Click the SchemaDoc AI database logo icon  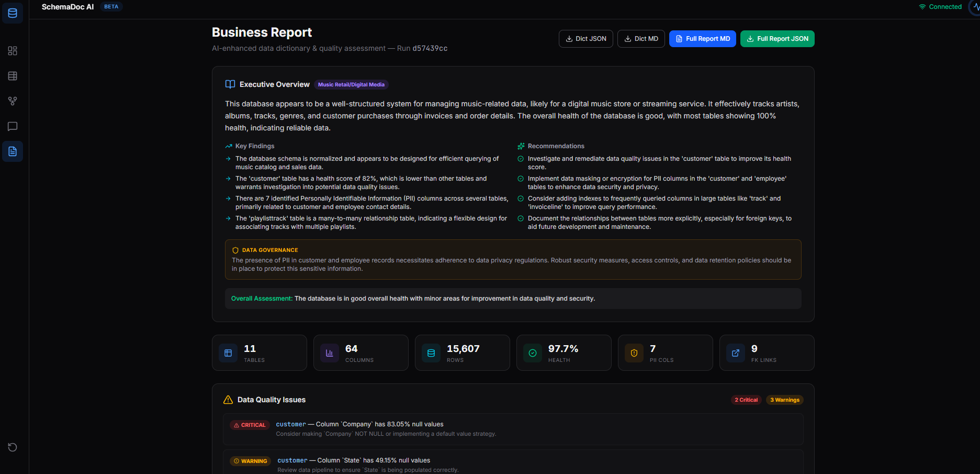pos(13,13)
